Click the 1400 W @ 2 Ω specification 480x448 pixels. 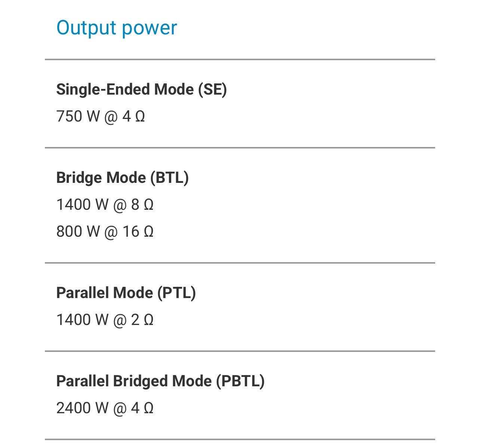(105, 320)
